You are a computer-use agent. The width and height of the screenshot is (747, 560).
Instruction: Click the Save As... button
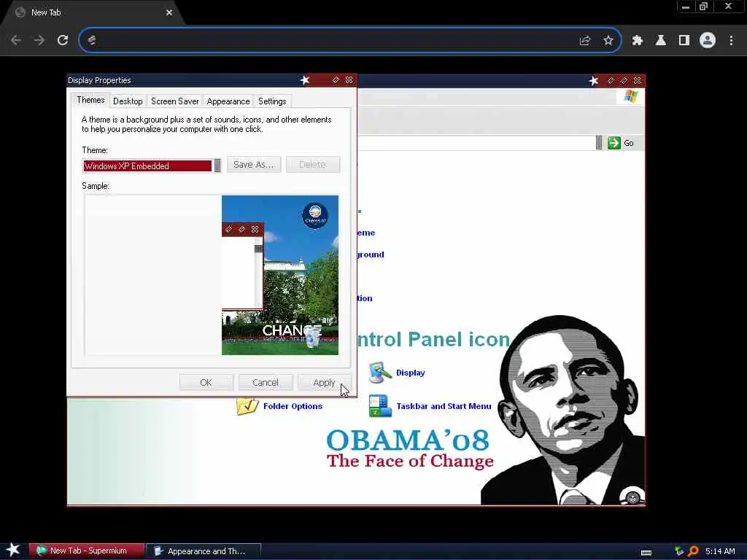254,165
